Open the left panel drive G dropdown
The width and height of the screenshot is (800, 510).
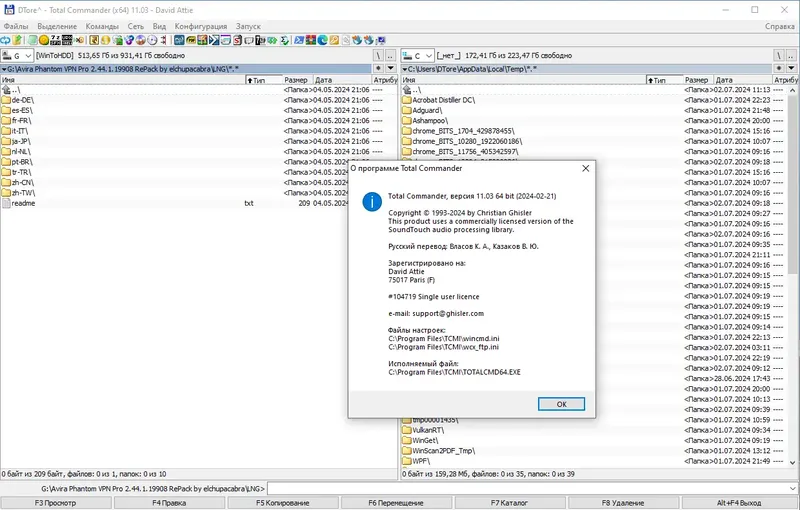pyautogui.click(x=17, y=56)
